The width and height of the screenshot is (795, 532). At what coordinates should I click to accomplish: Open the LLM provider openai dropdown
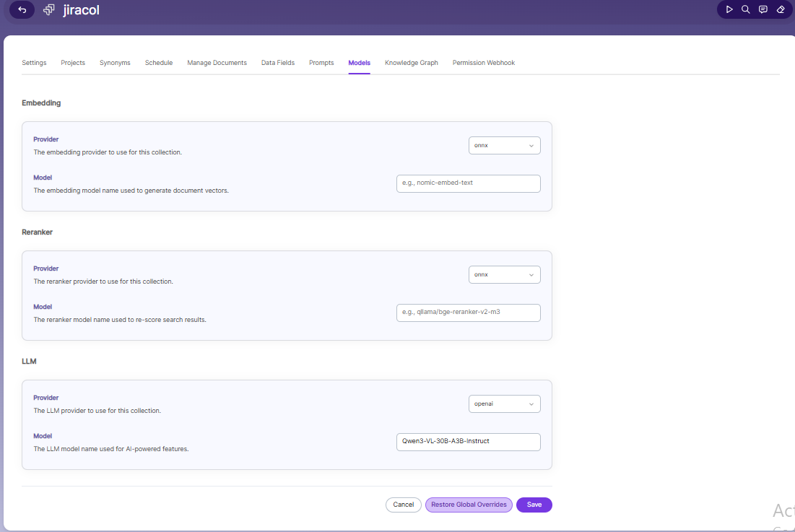click(505, 404)
